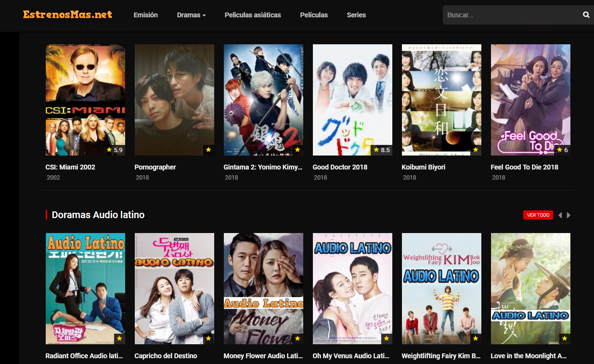Open the Pornographer poster thumbnail

pyautogui.click(x=174, y=100)
